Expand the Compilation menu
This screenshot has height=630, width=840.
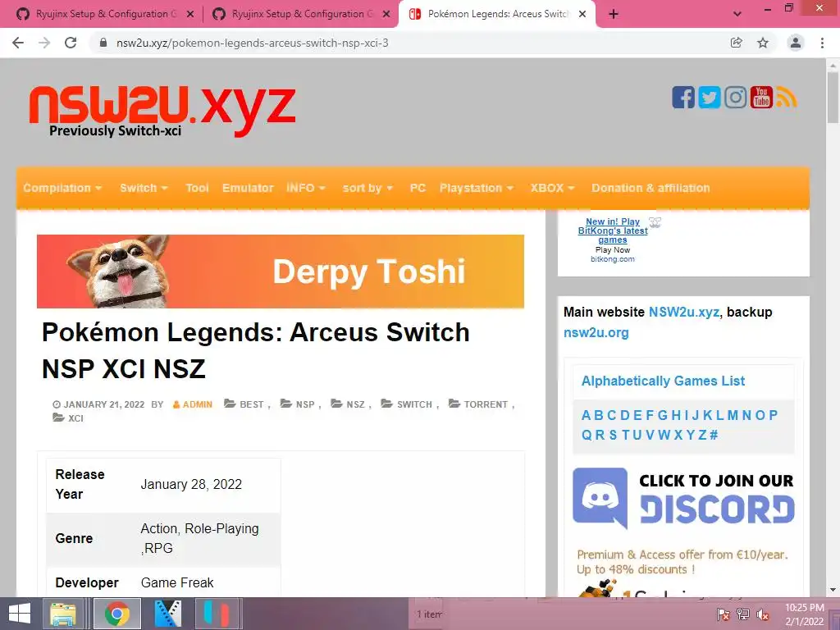pos(62,188)
